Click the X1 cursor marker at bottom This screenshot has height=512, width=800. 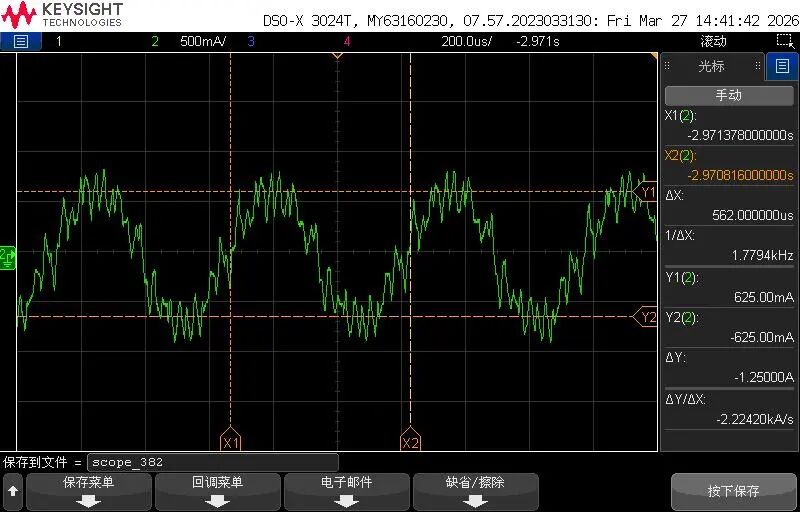[x=231, y=439]
